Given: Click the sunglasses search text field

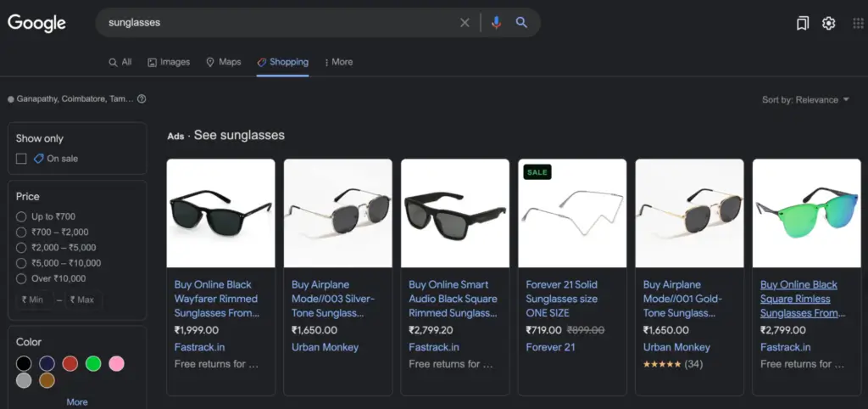Looking at the screenshot, I should click(x=277, y=23).
